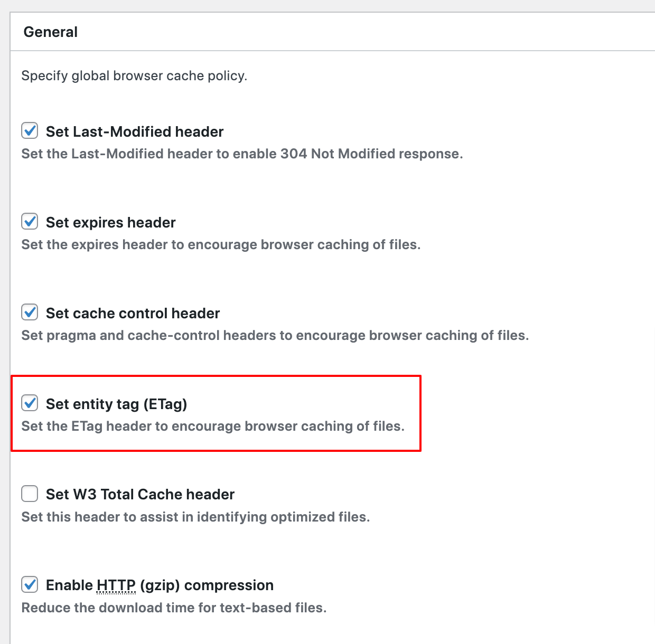Click the expires header browser caching description
This screenshot has height=644, width=655.
221,245
